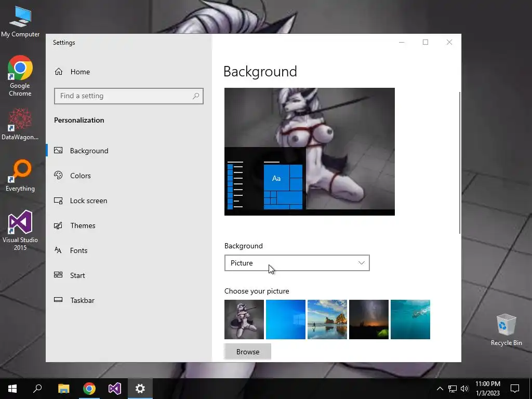
Task: Click the Find a setting search box
Action: click(129, 96)
